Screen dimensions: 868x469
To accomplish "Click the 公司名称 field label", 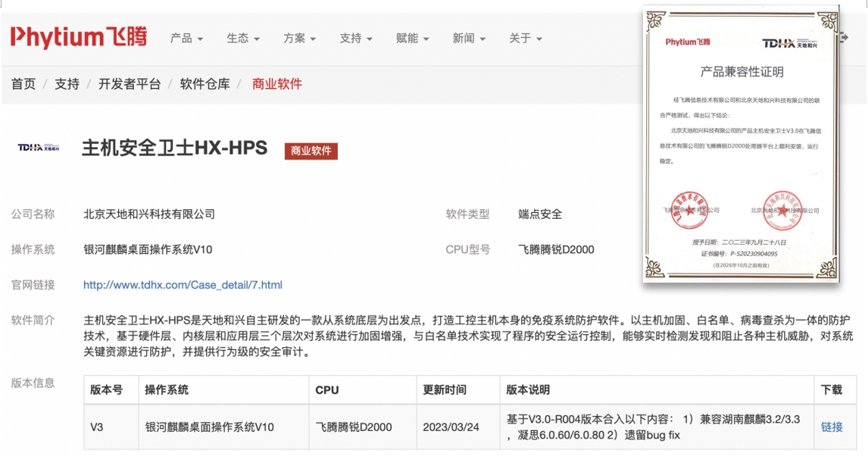I will click(x=33, y=214).
